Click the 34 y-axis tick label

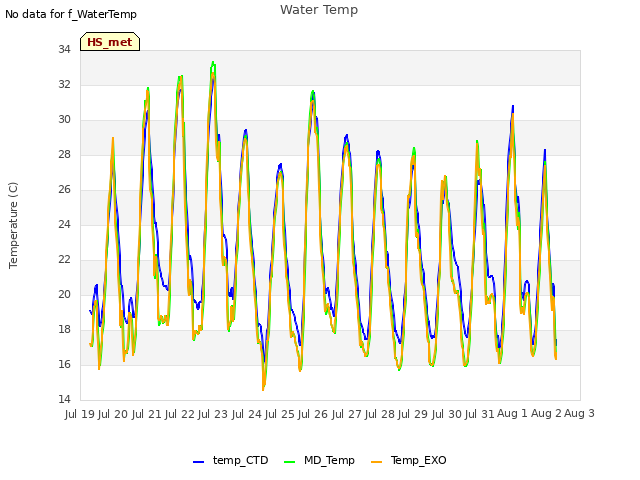(x=64, y=49)
